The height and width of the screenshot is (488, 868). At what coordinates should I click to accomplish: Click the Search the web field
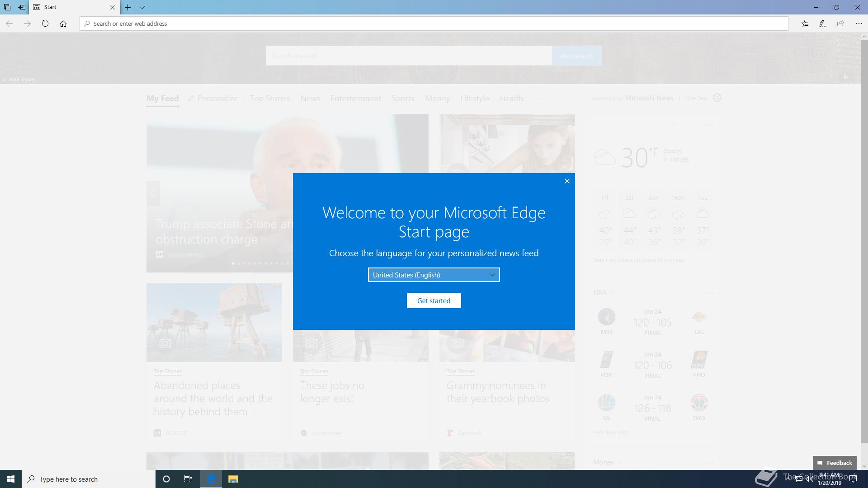(409, 56)
